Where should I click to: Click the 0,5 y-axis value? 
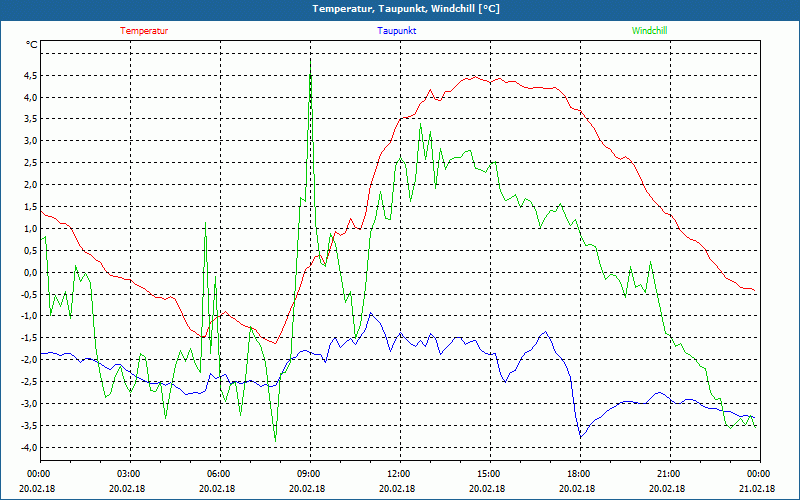click(30, 251)
